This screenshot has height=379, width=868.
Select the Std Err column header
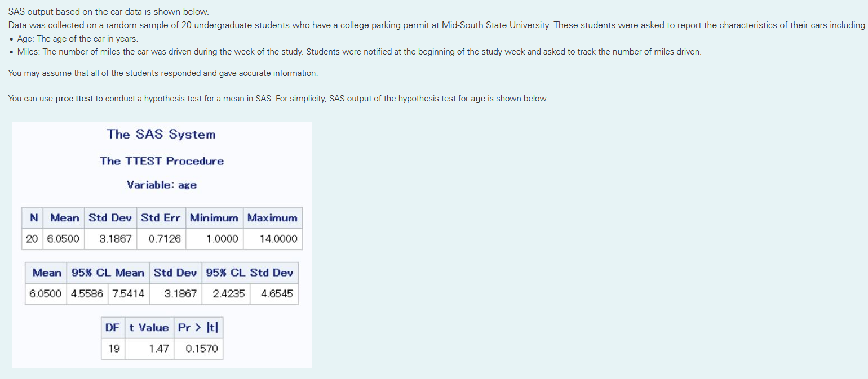[161, 217]
